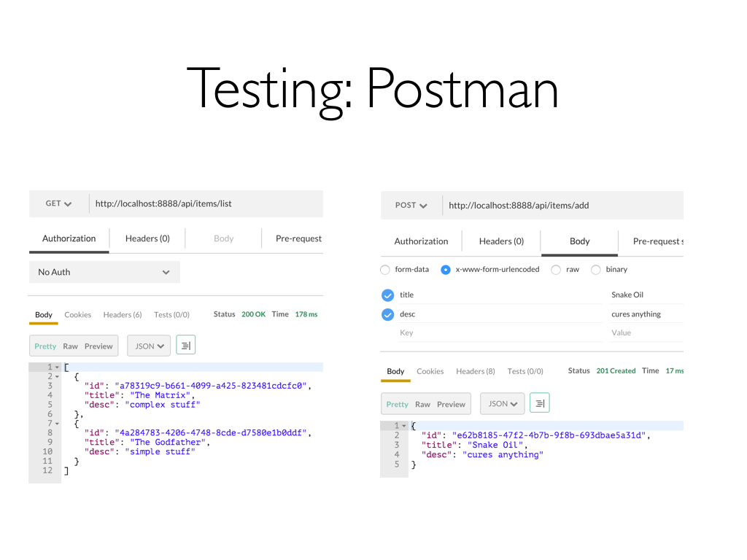This screenshot has width=747, height=560.
Task: Select x-www-form-urlencoded radio button
Action: click(446, 270)
